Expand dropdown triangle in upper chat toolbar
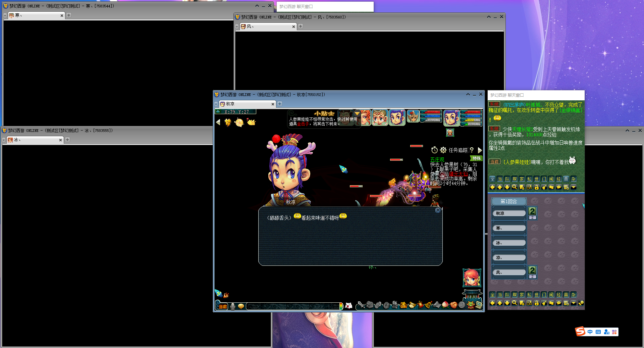The height and width of the screenshot is (348, 644). click(574, 187)
